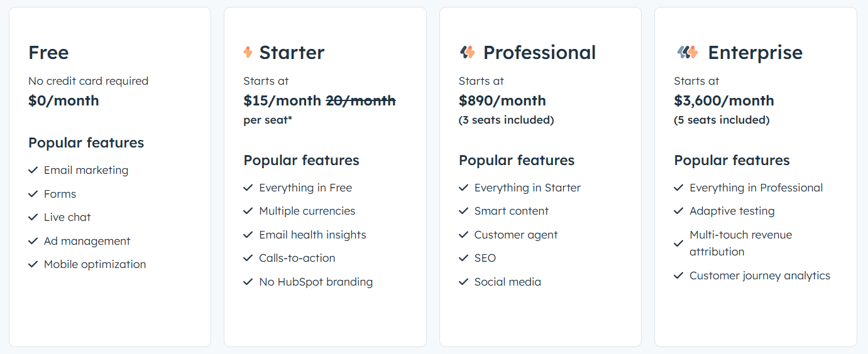
Task: Click the checkmark beside Customer journey analytics
Action: pyautogui.click(x=679, y=276)
